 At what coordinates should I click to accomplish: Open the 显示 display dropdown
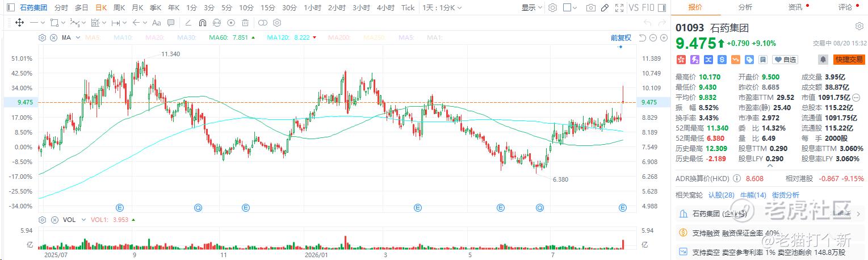pos(531,8)
